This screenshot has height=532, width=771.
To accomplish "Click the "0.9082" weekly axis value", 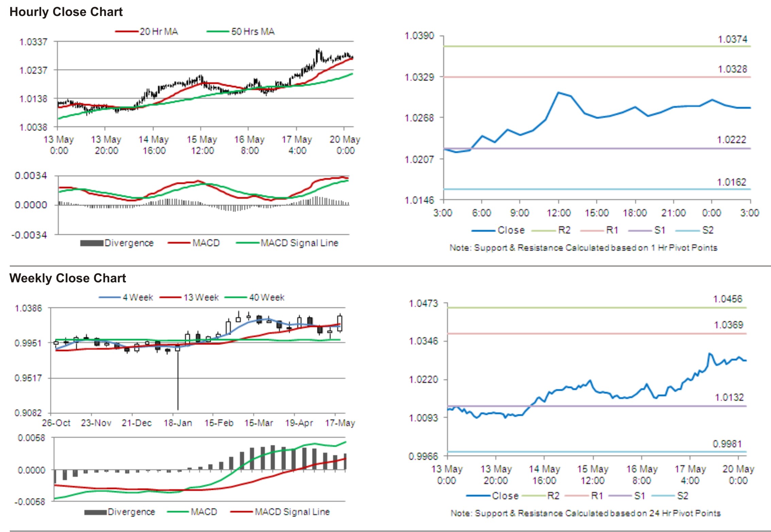I will click(28, 413).
